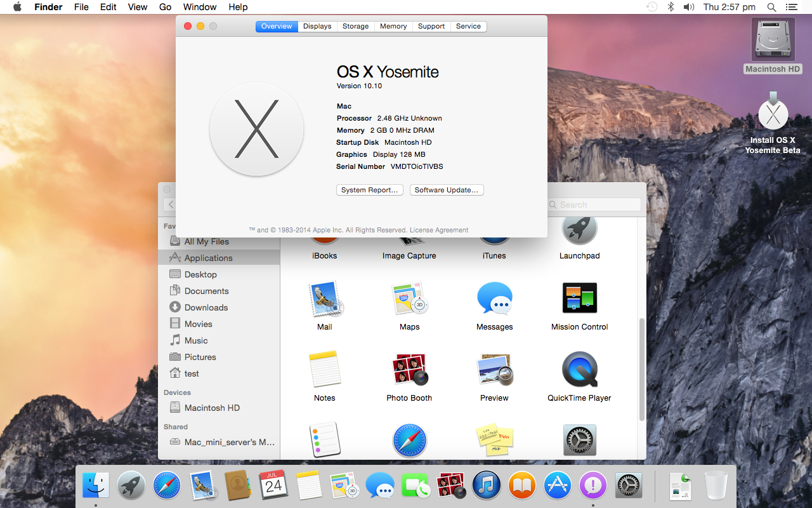Viewport: 812px width, 508px height.
Task: Select Movies in Finder sidebar
Action: coord(219,324)
